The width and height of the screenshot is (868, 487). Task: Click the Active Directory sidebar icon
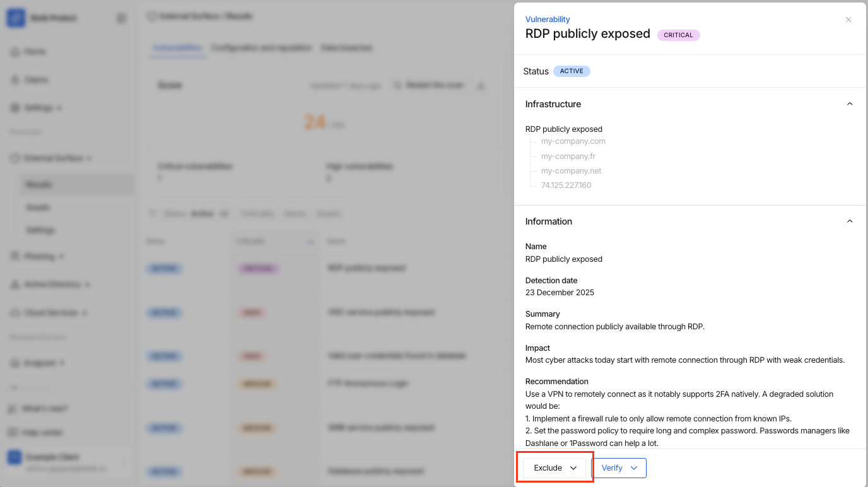(15, 285)
